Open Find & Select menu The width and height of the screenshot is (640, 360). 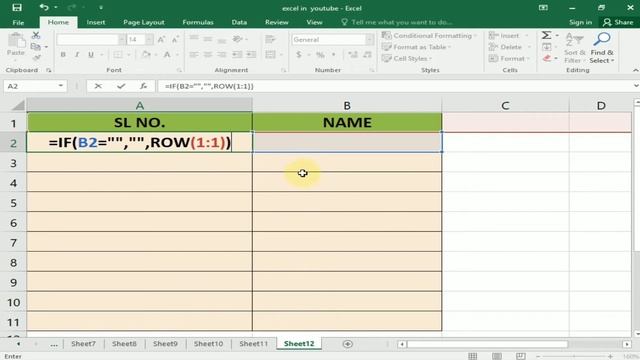point(602,48)
